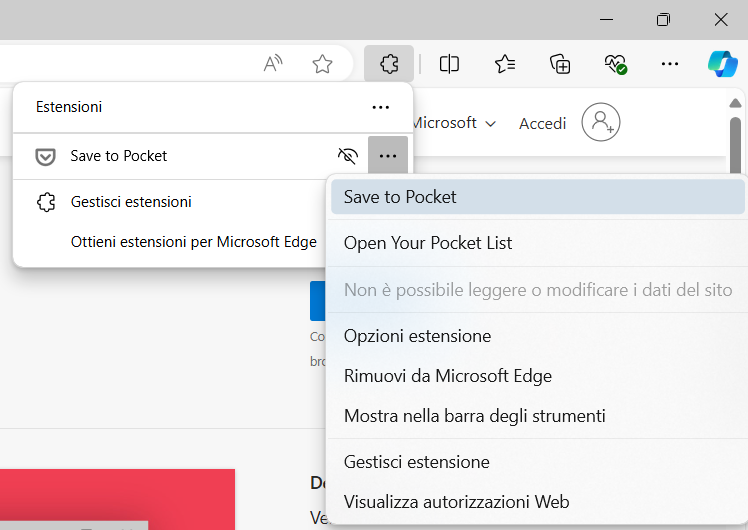
Task: Open Favorites list icon
Action: click(x=505, y=63)
